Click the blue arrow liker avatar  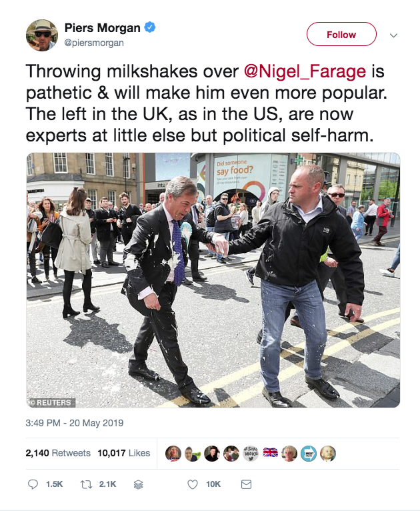pos(308,453)
